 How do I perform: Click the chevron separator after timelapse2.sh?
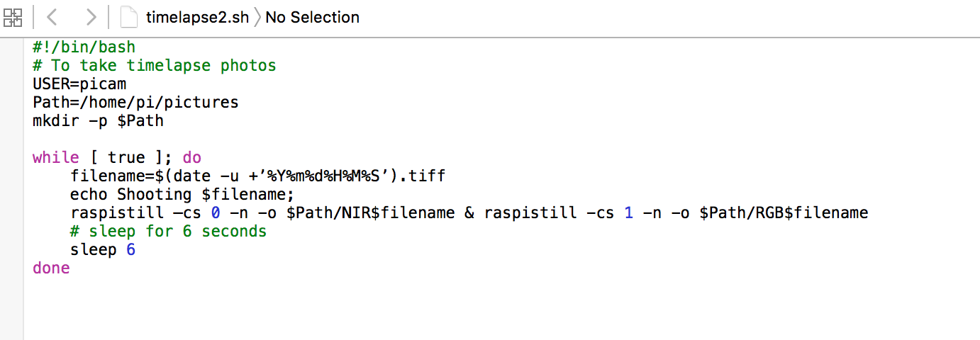(257, 17)
